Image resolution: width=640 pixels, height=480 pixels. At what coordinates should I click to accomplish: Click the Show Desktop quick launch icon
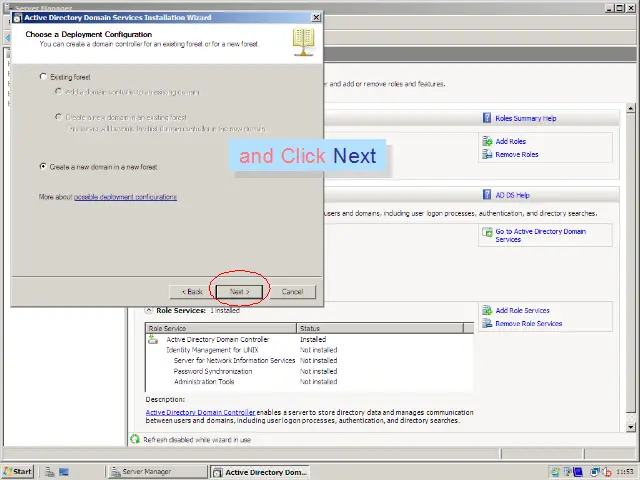(x=64, y=472)
